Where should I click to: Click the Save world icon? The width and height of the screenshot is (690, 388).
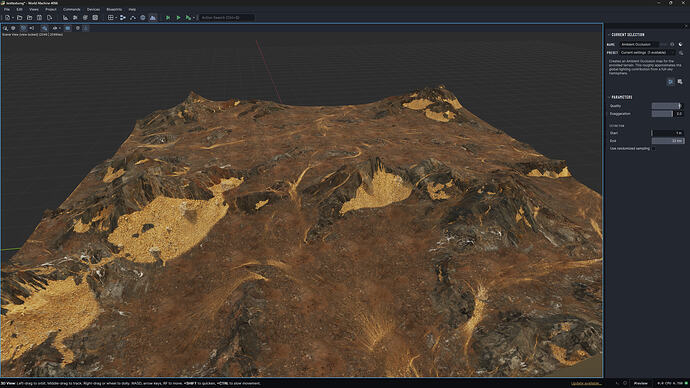point(39,18)
